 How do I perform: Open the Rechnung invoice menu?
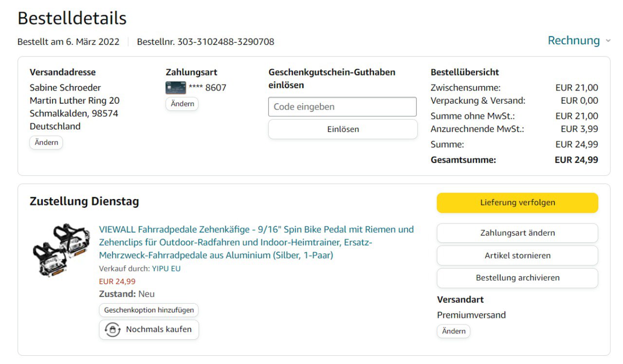coord(573,40)
